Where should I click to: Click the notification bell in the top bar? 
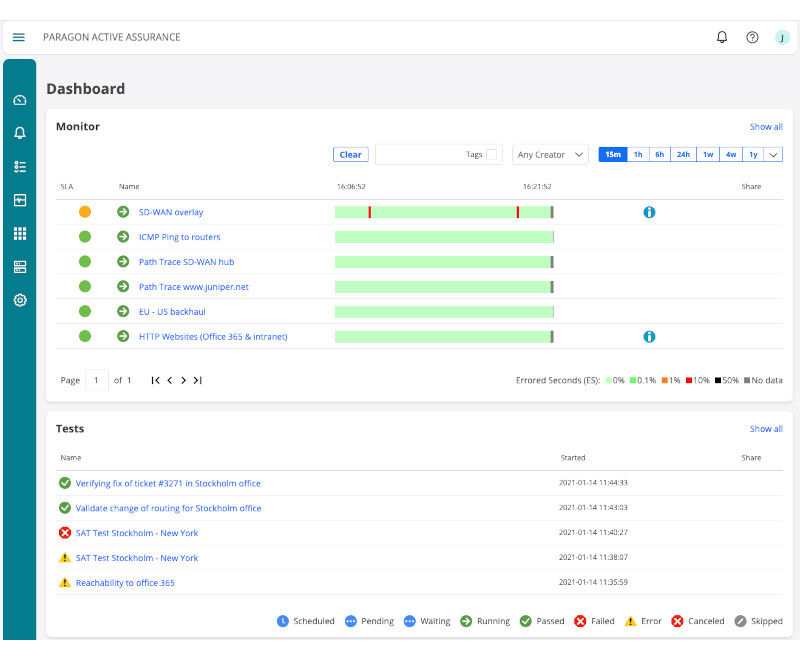pos(722,37)
